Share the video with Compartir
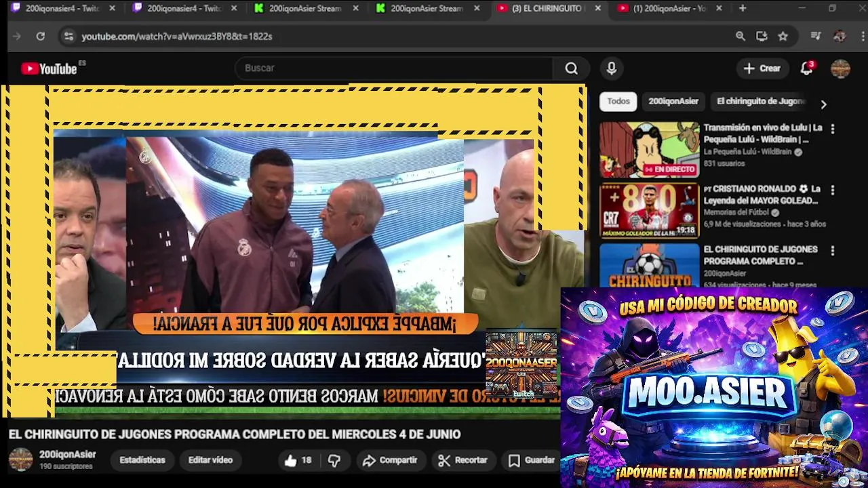Screen dimensions: 868x488 tap(390, 460)
